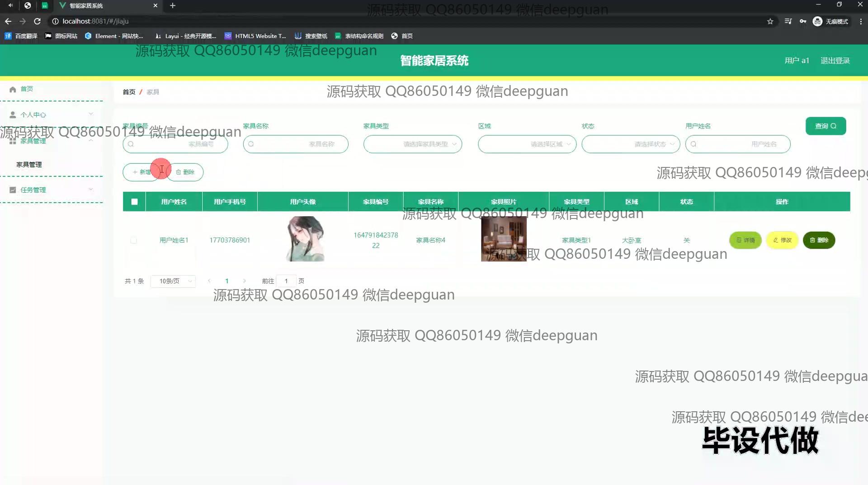This screenshot has height=485, width=868.
Task: Click the 家具名称 search input field
Action: pyautogui.click(x=296, y=144)
